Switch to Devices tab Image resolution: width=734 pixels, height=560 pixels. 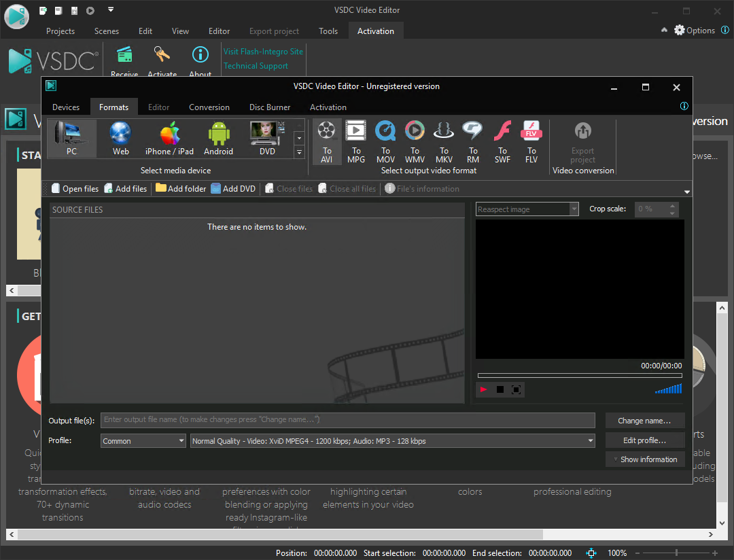[x=66, y=107]
